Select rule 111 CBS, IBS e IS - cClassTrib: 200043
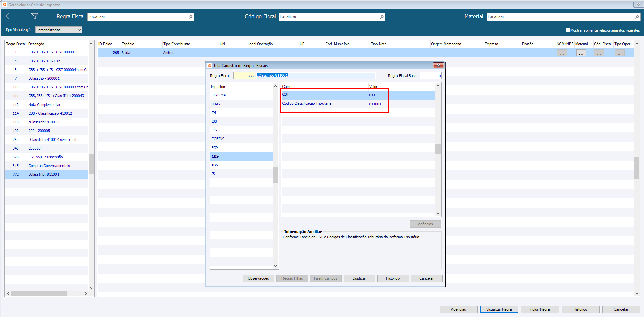The height and width of the screenshot is (317, 644). point(47,96)
